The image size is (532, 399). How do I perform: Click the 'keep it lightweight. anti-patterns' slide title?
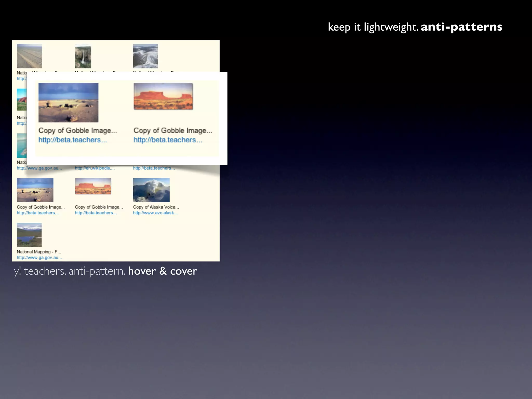click(415, 27)
